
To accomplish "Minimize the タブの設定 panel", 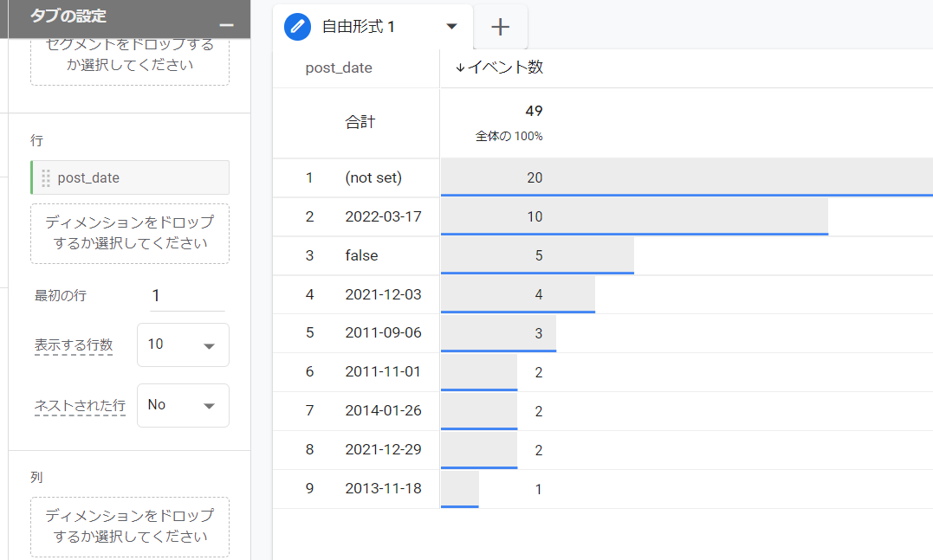I will tap(226, 25).
